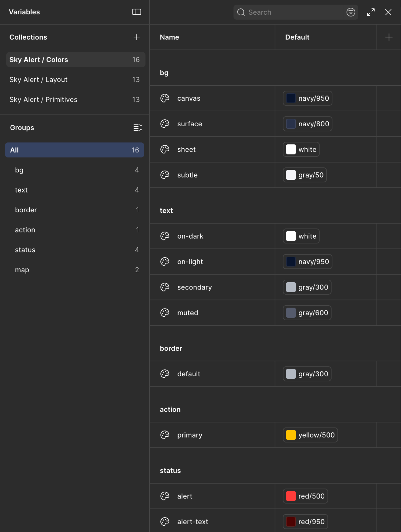Add new mode column with plus icon
The height and width of the screenshot is (532, 401).
click(389, 37)
